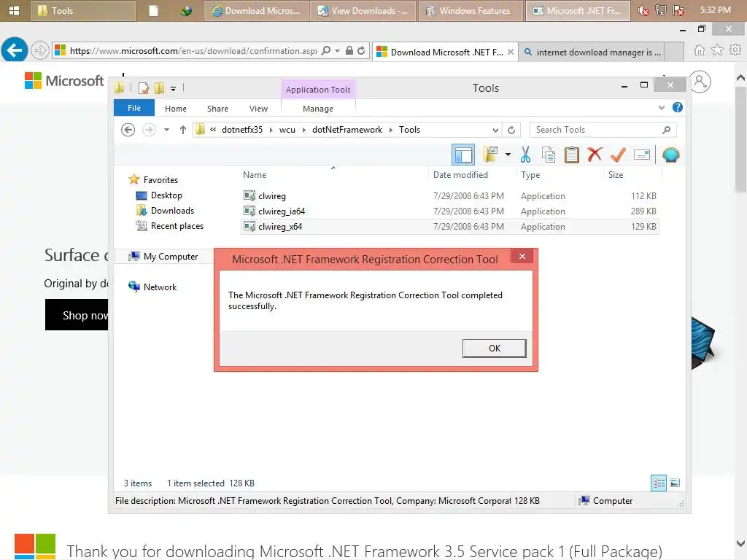Click Explorer's back navigation arrow

[x=128, y=130]
